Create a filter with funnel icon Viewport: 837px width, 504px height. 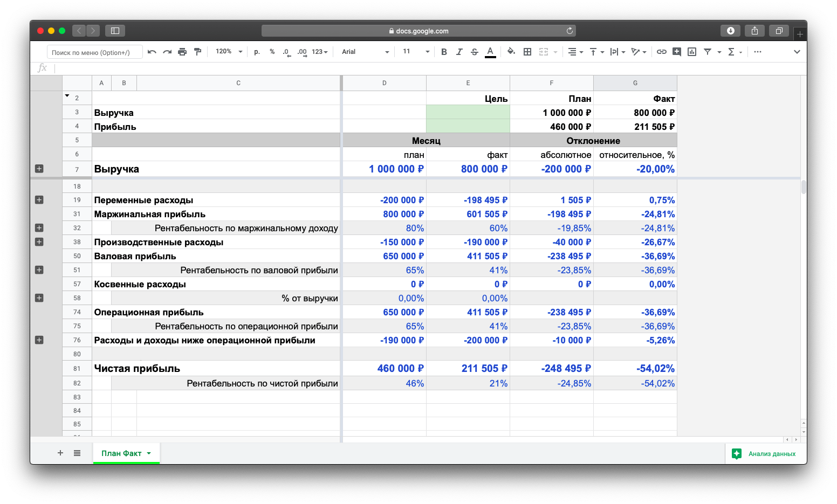pos(708,52)
